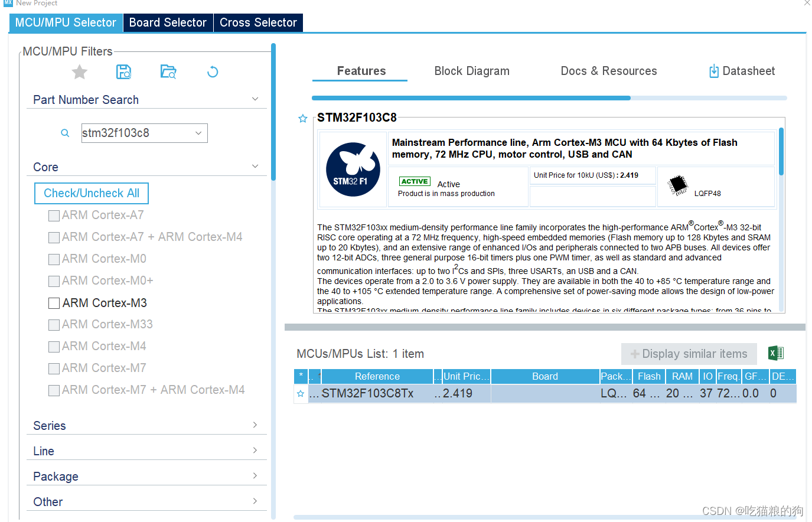This screenshot has height=522, width=812.
Task: Open the part number dropdown arrow
Action: pos(198,133)
